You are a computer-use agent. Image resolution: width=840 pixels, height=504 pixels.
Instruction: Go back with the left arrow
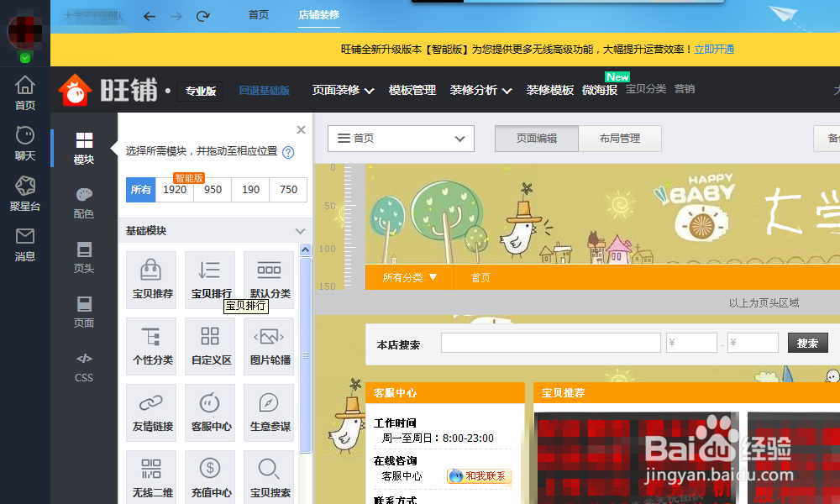150,17
